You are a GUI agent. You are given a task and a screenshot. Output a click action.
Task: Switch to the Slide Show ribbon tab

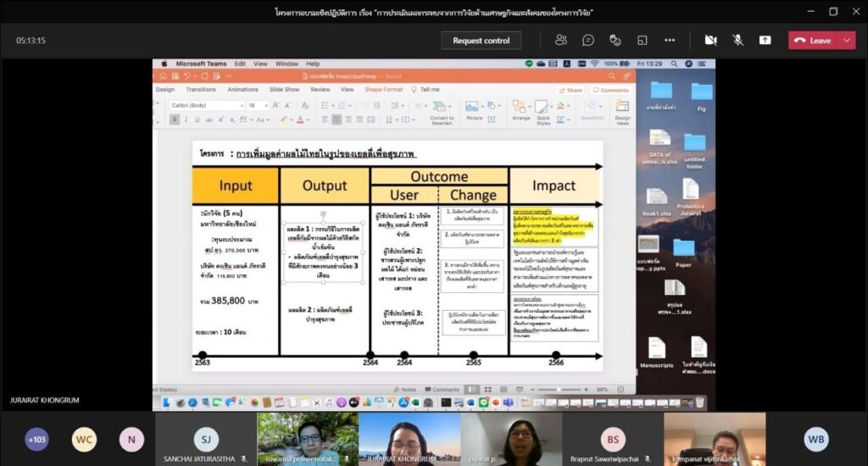285,89
